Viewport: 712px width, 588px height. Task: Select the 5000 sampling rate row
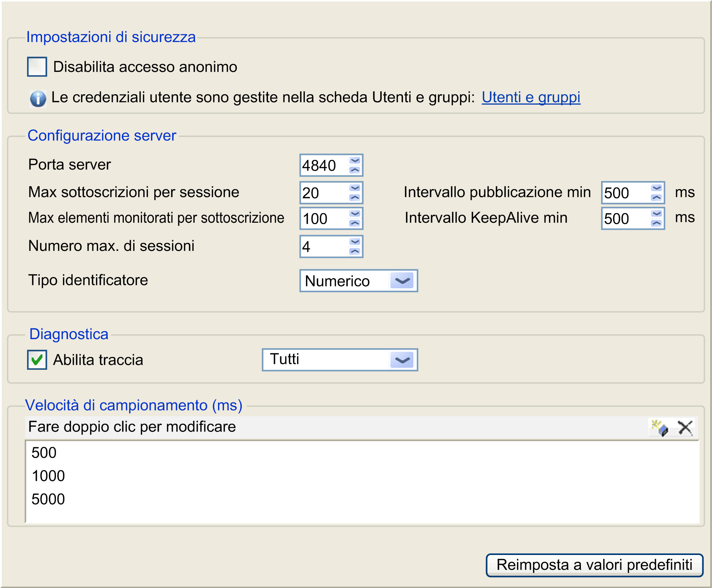click(48, 499)
